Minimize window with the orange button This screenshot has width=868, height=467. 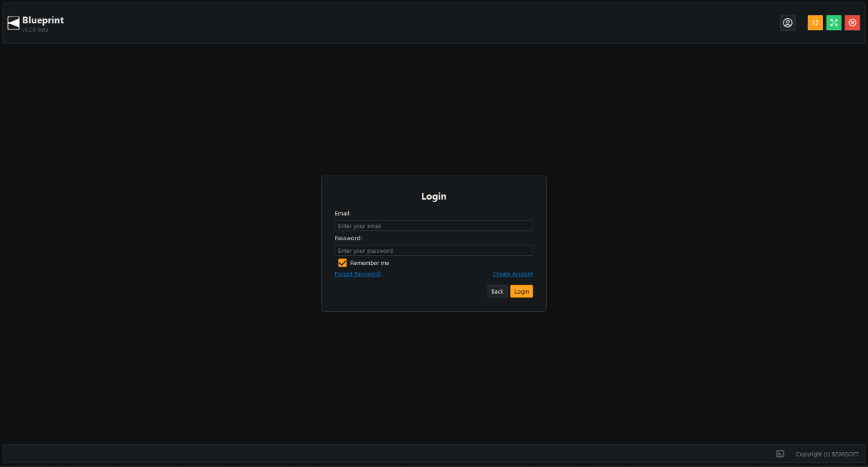[815, 23]
